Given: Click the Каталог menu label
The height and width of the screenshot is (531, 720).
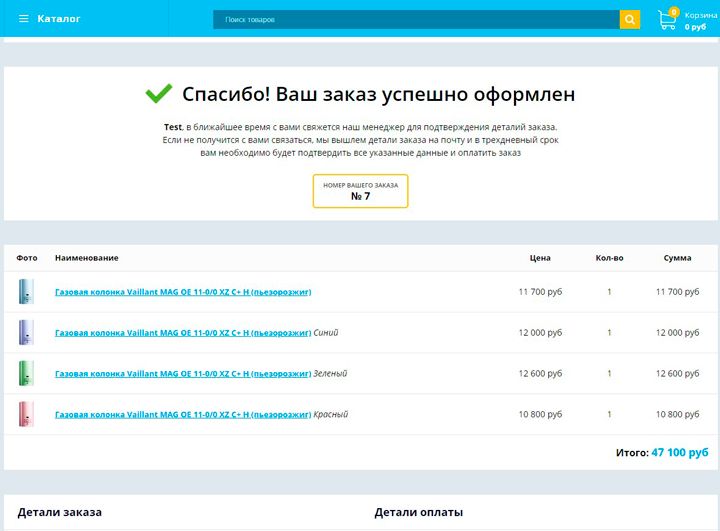Looking at the screenshot, I should pos(59,19).
